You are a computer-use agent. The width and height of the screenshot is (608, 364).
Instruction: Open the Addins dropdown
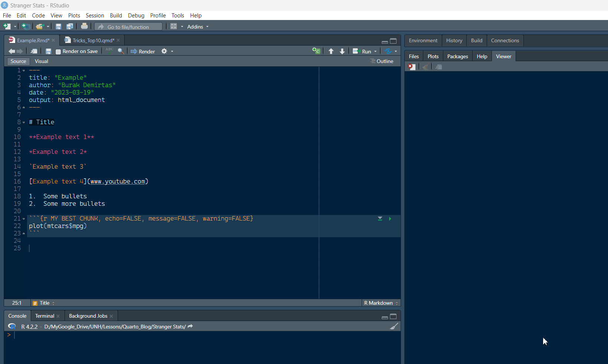pyautogui.click(x=198, y=27)
